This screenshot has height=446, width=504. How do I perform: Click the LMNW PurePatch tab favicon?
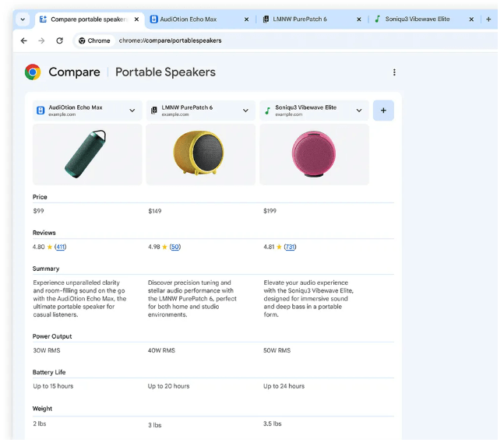(x=266, y=19)
